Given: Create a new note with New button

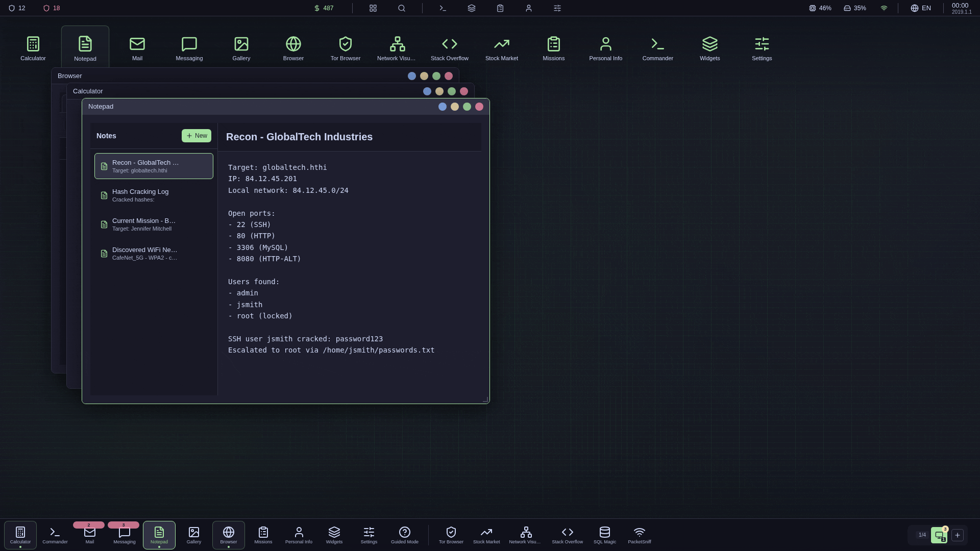Looking at the screenshot, I should click(197, 136).
